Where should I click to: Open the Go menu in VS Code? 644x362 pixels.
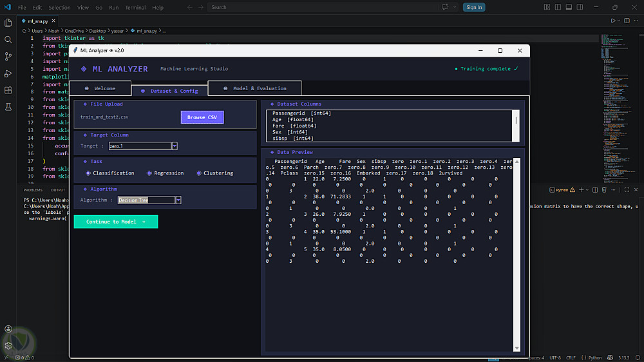click(99, 7)
